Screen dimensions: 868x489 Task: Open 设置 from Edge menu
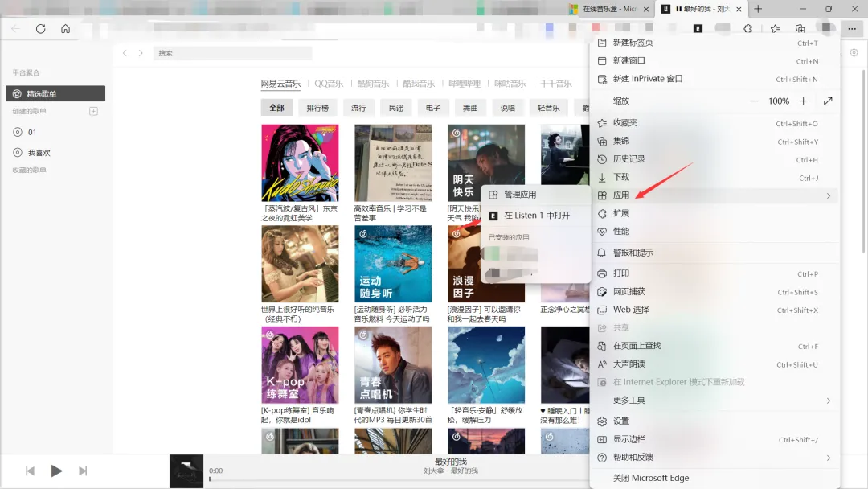coord(714,421)
